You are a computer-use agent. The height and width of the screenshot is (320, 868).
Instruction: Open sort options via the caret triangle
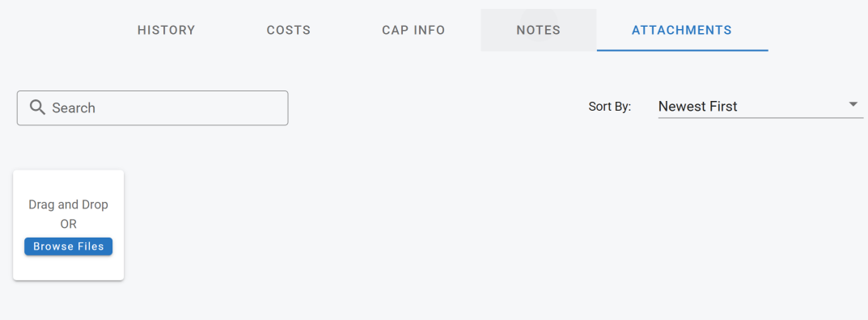click(x=853, y=104)
